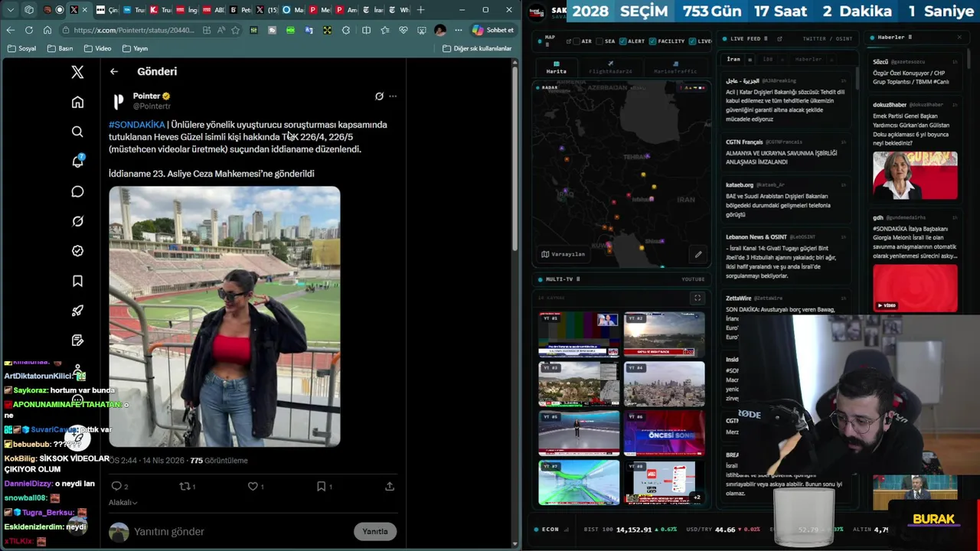Add page to favorites with the star icon
The image size is (980, 551).
click(x=235, y=30)
